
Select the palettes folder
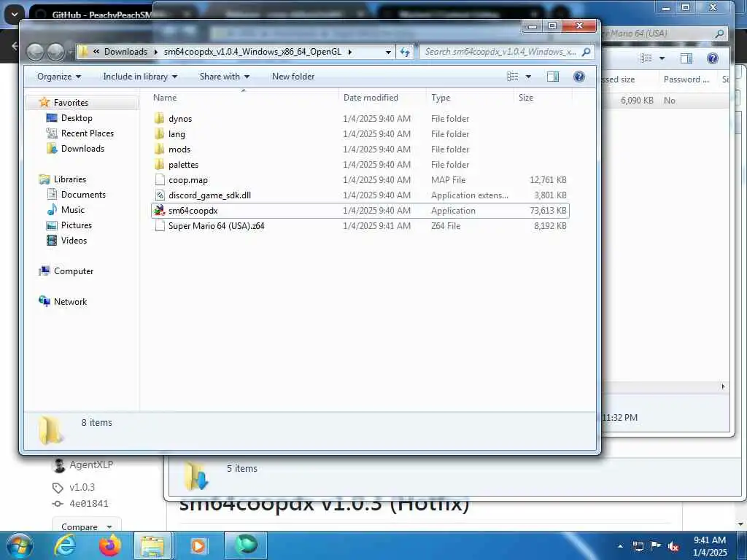click(x=183, y=164)
